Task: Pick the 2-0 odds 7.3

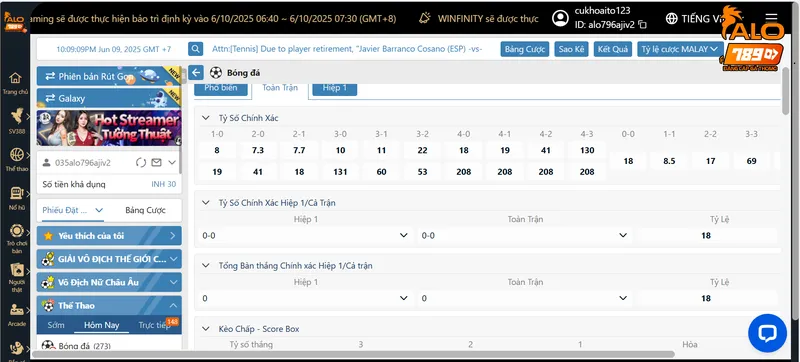Action: pos(258,150)
